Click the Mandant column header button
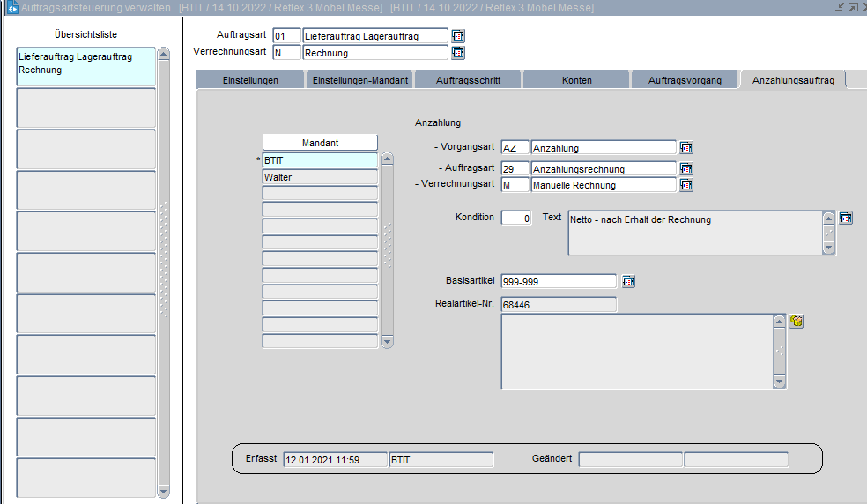The height and width of the screenshot is (504, 867). (x=320, y=143)
